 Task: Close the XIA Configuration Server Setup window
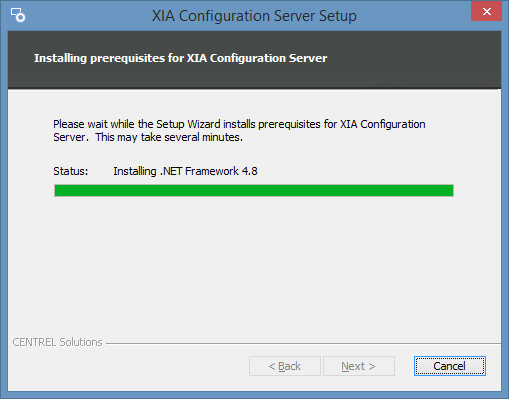[x=486, y=12]
